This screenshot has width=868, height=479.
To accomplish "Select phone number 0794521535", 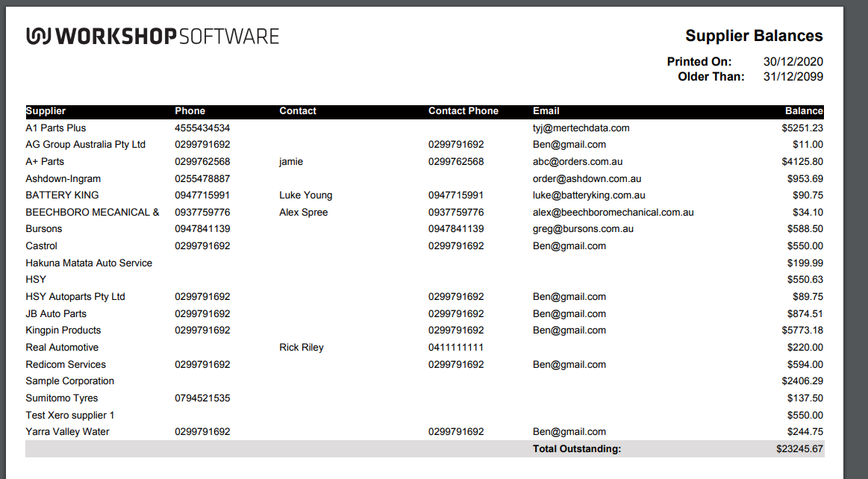I will [x=202, y=398].
